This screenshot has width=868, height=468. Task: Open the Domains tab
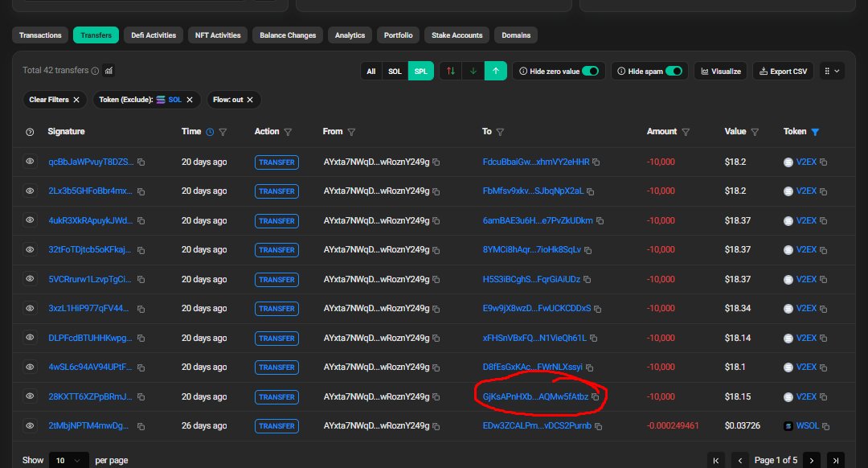tap(516, 35)
